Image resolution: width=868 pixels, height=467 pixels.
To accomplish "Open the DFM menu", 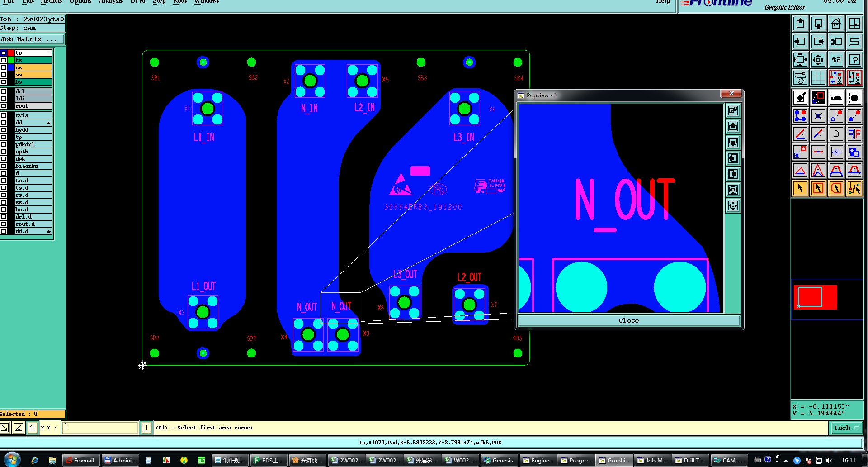I will point(138,2).
